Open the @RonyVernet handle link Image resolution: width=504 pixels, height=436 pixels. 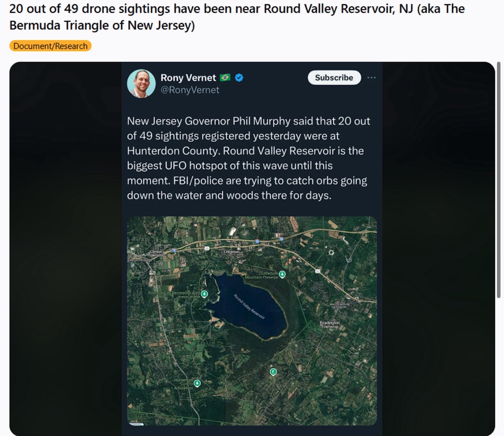(190, 90)
